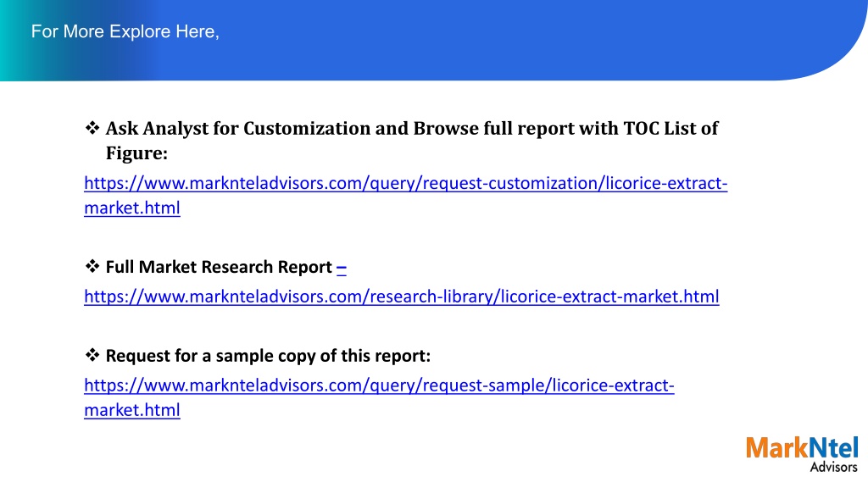Click the Full Market Research Report heading
868x488 pixels.
219,267
